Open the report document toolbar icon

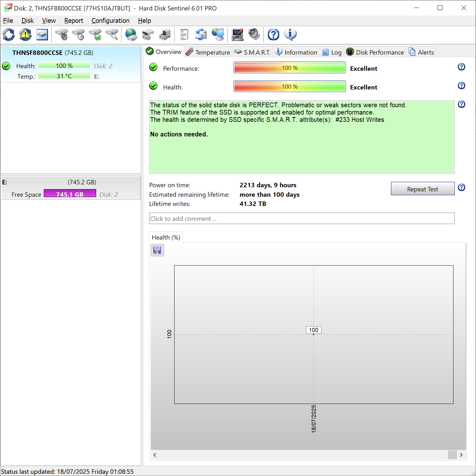(x=184, y=35)
